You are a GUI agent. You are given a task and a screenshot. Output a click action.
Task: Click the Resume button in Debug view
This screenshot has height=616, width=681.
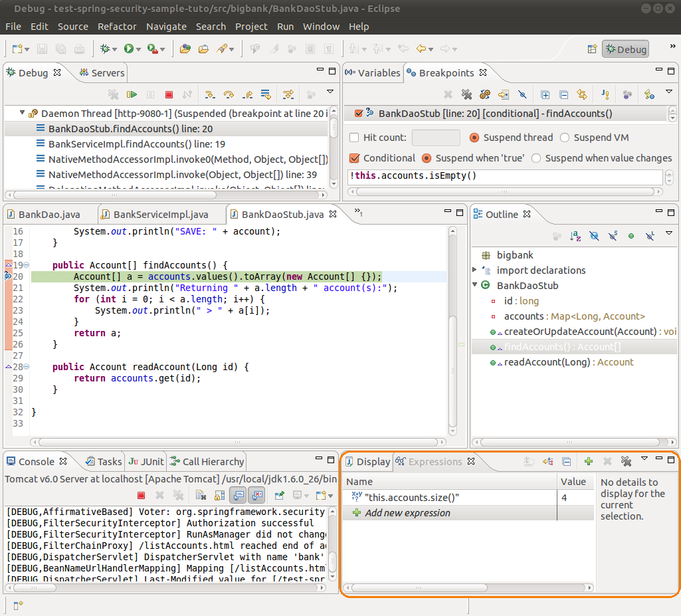point(132,95)
